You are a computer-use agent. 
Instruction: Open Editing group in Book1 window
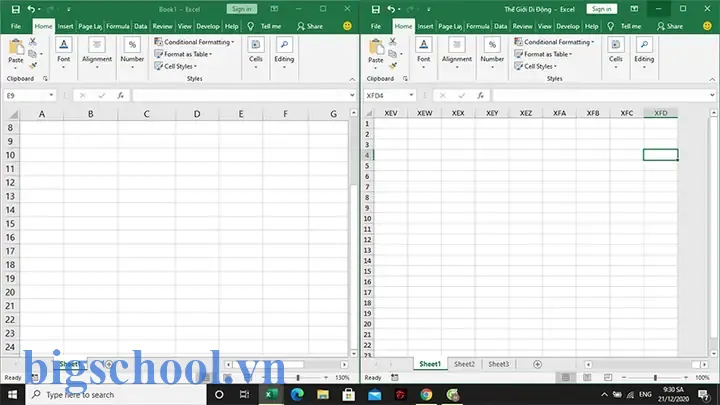coord(284,54)
